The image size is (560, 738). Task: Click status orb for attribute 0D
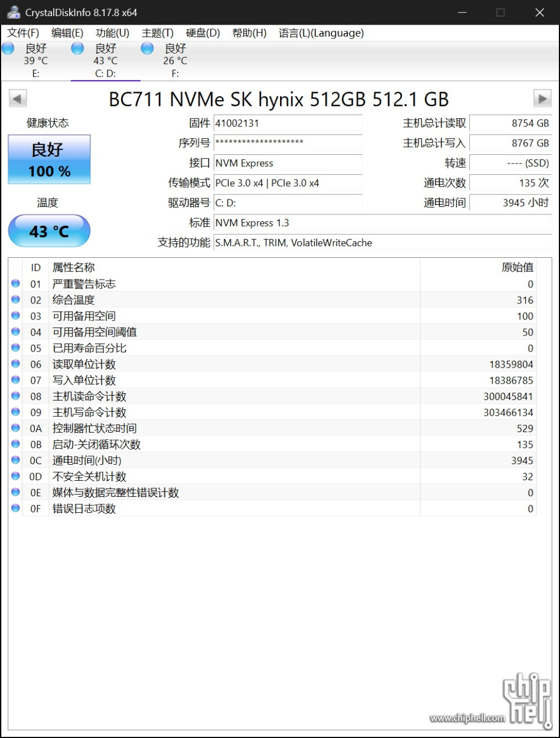coord(15,476)
